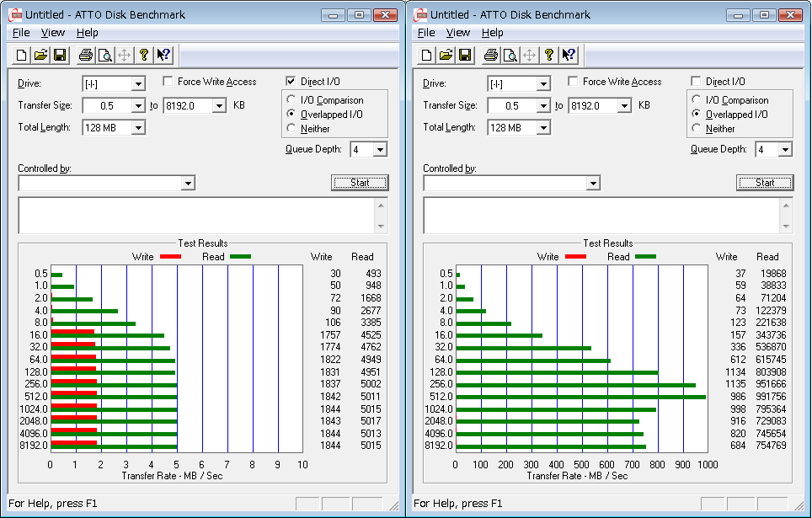The image size is (812, 518).
Task: Open Total Length dropdown in right window
Action: [x=543, y=128]
